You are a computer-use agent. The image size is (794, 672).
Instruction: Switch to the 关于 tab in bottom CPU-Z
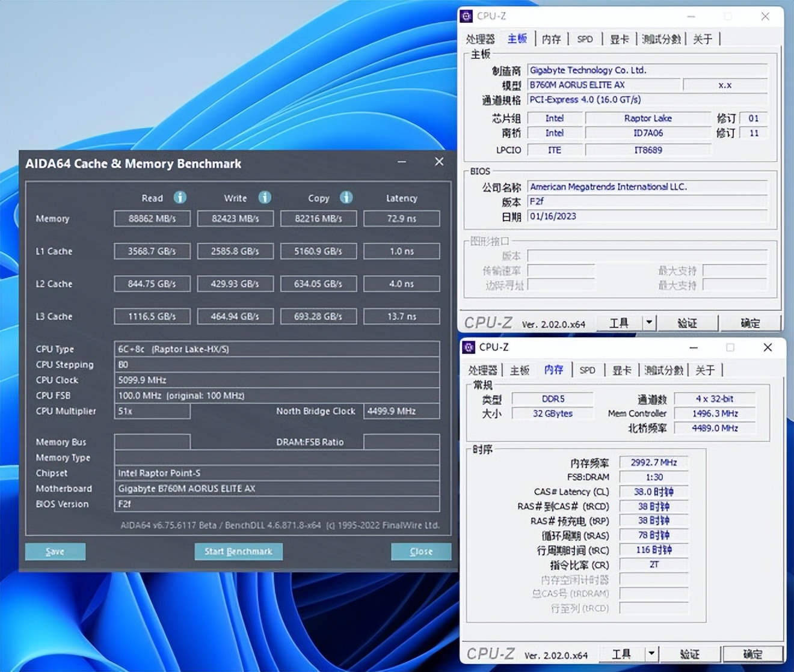[705, 370]
